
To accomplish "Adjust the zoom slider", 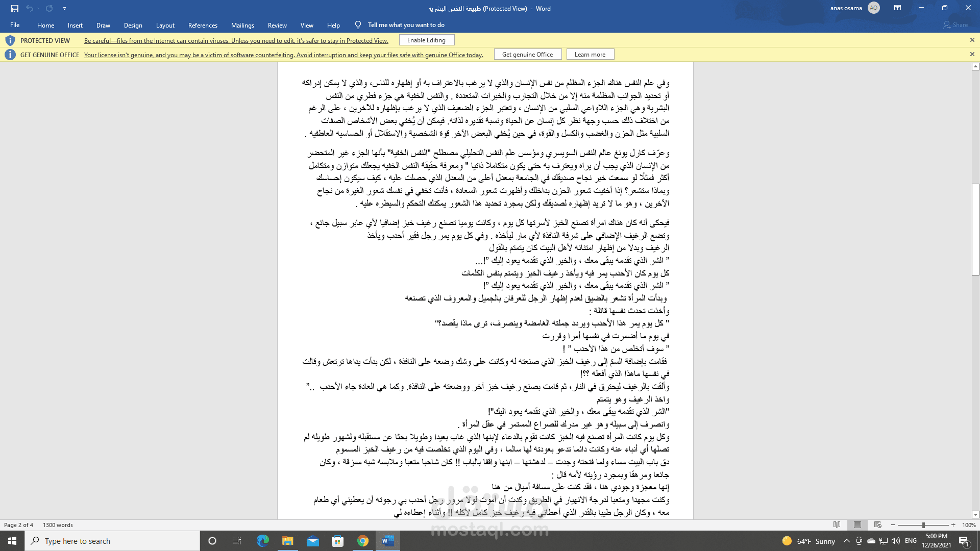I will coord(923,524).
